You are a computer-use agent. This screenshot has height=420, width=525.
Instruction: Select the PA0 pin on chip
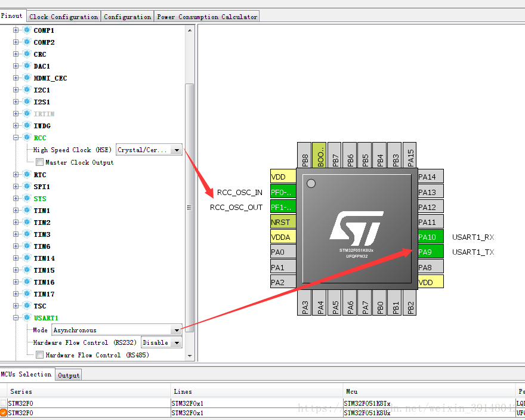[283, 252]
